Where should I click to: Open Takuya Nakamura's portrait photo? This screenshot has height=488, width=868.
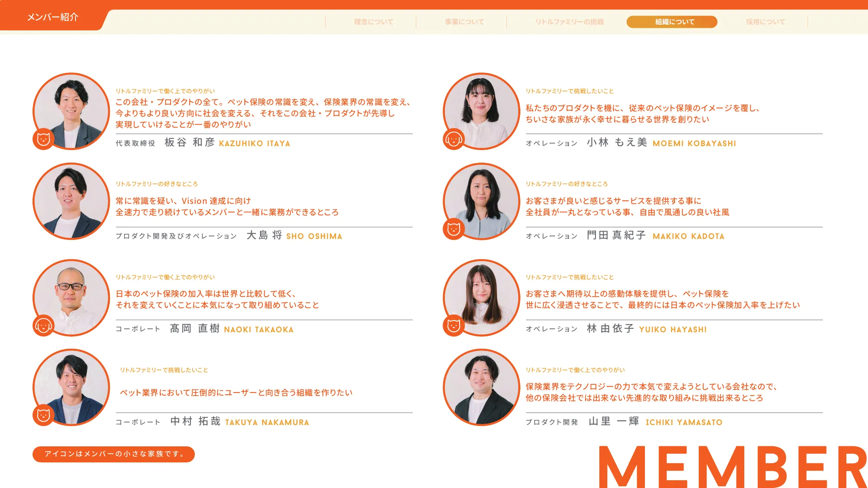click(x=72, y=387)
